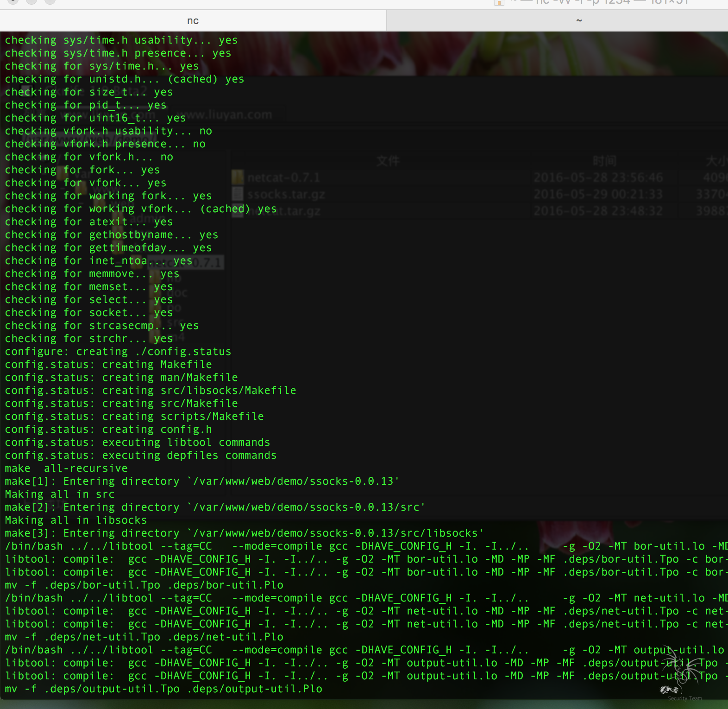Minimize the window using the middle title button
The image size is (728, 709).
point(31,1)
